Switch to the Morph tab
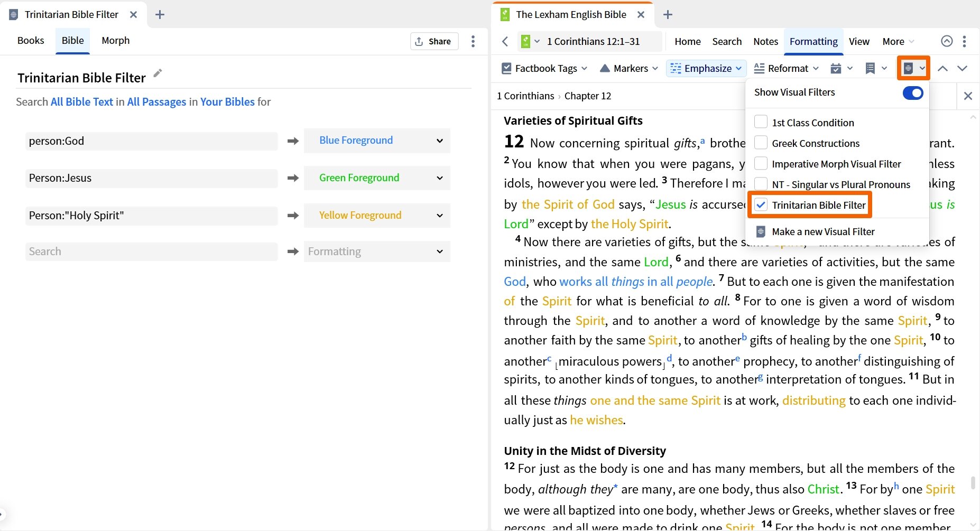 [116, 41]
